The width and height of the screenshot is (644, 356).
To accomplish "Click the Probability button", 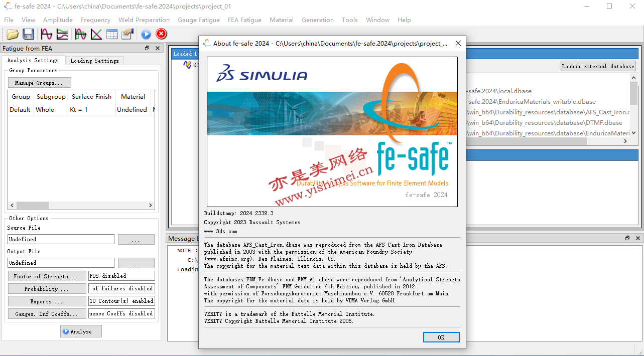I will pyautogui.click(x=47, y=289).
